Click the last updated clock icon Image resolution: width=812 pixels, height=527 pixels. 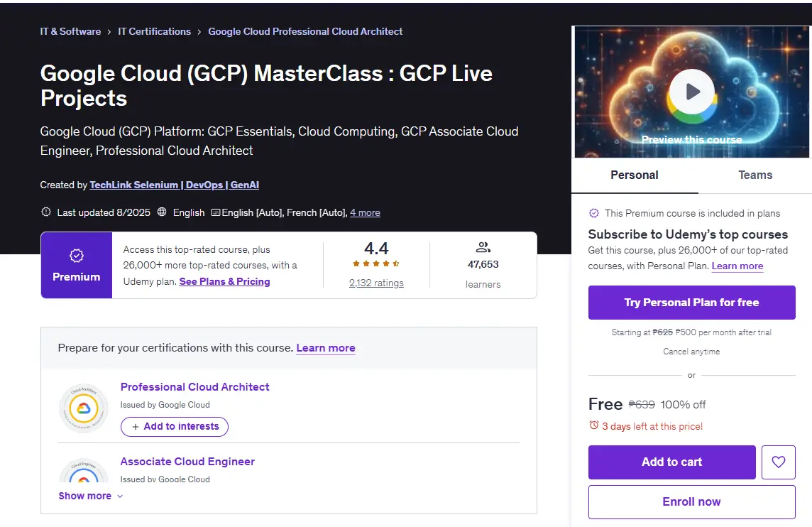tap(46, 212)
